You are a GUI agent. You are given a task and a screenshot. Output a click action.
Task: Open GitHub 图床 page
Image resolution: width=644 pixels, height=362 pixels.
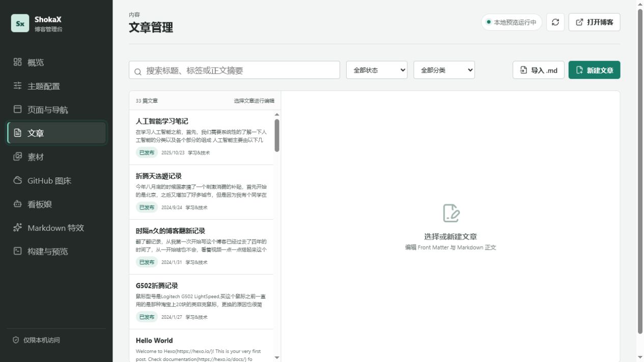pyautogui.click(x=57, y=180)
